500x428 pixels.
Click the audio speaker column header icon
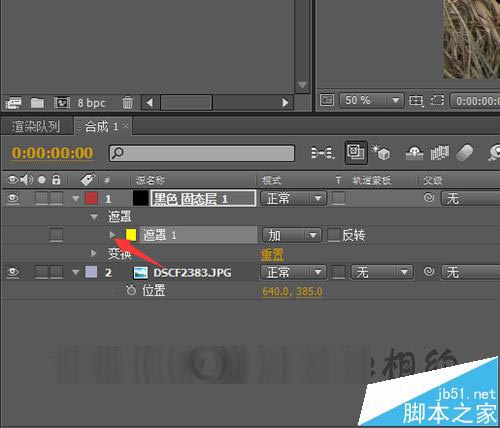click(27, 180)
